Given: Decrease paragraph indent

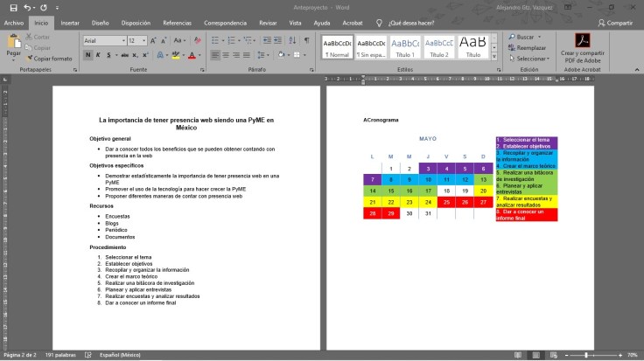Looking at the screenshot, I should click(267, 40).
